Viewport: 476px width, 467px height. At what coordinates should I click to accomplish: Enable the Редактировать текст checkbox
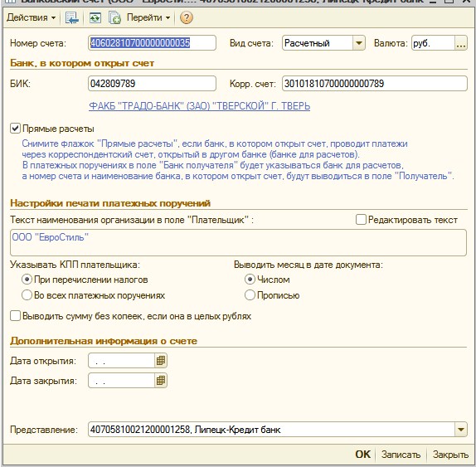(361, 219)
